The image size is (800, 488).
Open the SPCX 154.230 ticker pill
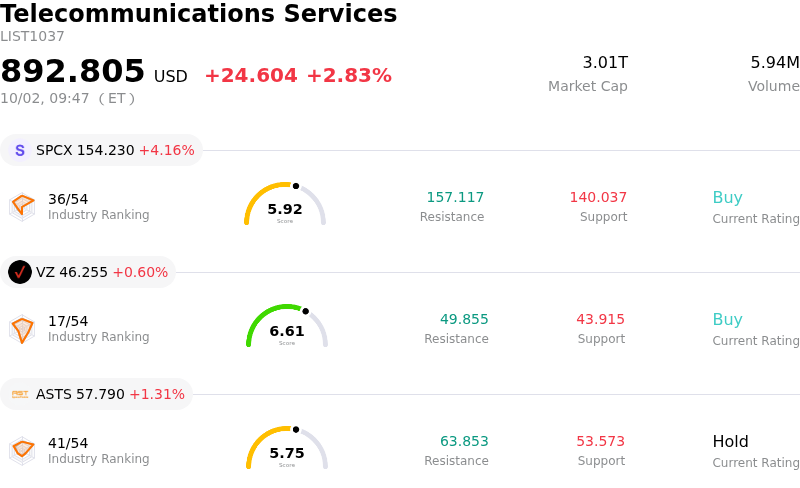tap(102, 150)
